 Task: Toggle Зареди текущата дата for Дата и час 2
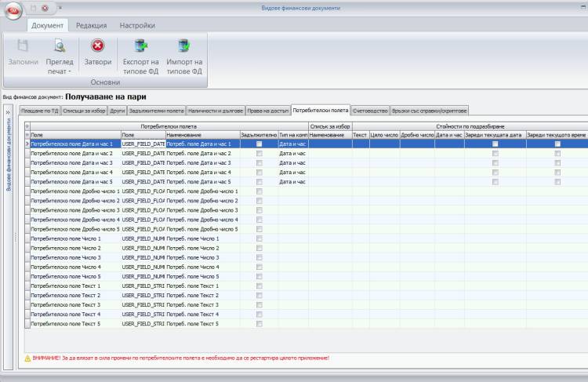pyautogui.click(x=495, y=154)
